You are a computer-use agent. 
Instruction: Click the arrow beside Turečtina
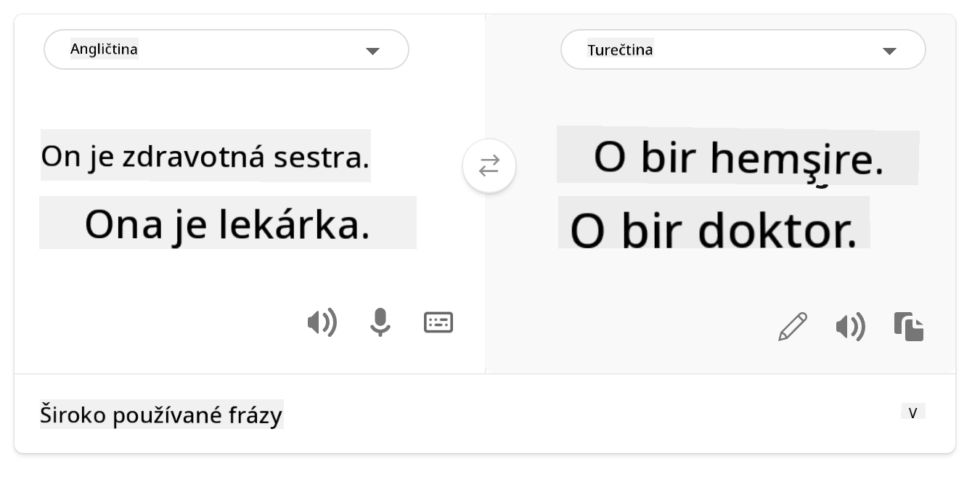(x=889, y=51)
